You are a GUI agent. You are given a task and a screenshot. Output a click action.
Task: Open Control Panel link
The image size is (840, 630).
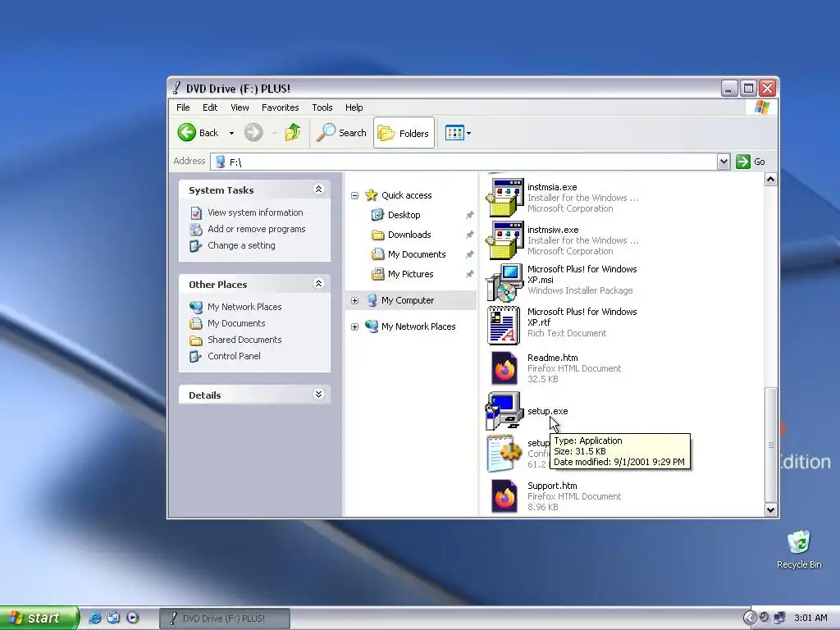[x=234, y=356]
